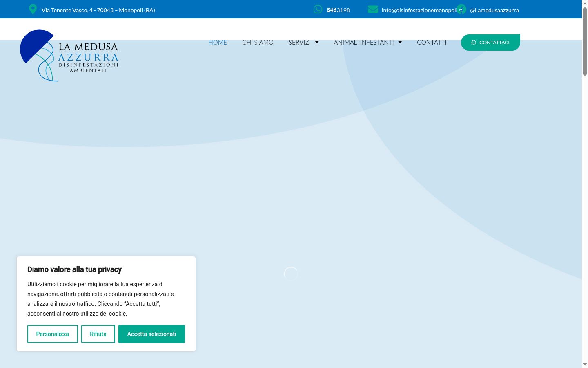The height and width of the screenshot is (368, 588).
Task: Open the Contatti page
Action: point(432,42)
